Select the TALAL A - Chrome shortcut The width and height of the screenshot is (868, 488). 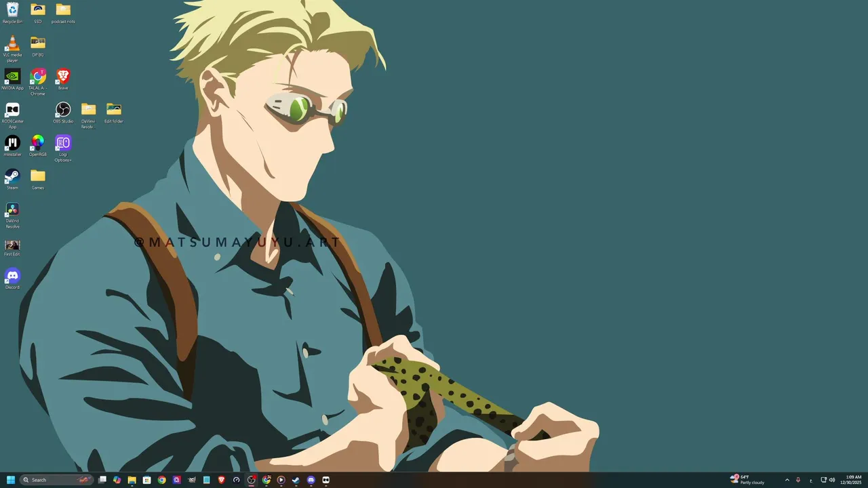[38, 82]
